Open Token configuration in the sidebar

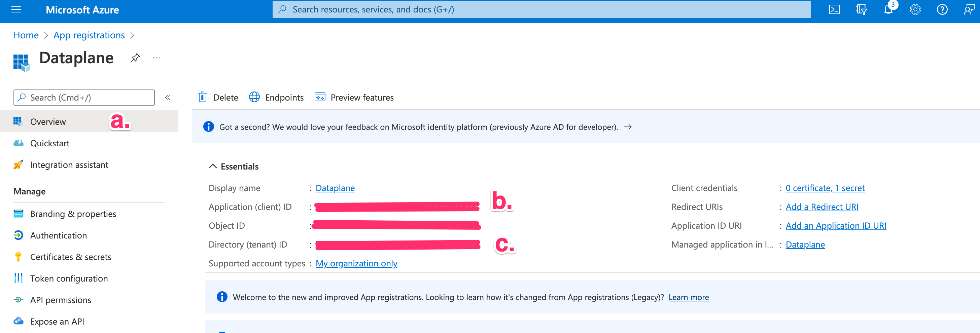tap(69, 278)
